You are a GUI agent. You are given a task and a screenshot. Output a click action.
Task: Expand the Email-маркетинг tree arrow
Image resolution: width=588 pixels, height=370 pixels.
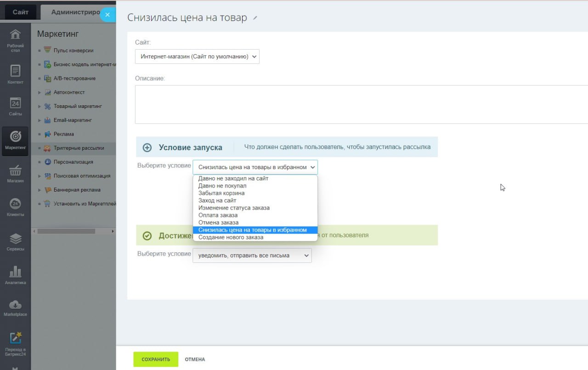tap(40, 120)
